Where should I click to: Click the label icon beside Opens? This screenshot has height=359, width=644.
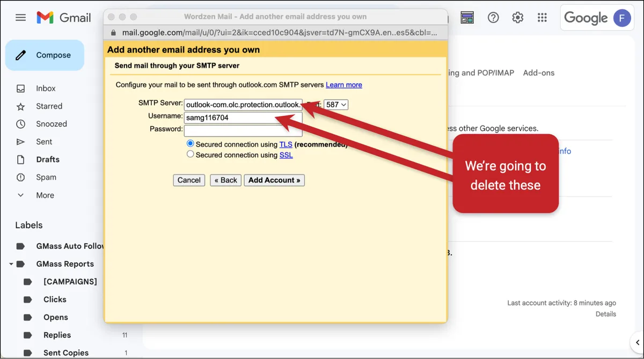click(x=28, y=317)
